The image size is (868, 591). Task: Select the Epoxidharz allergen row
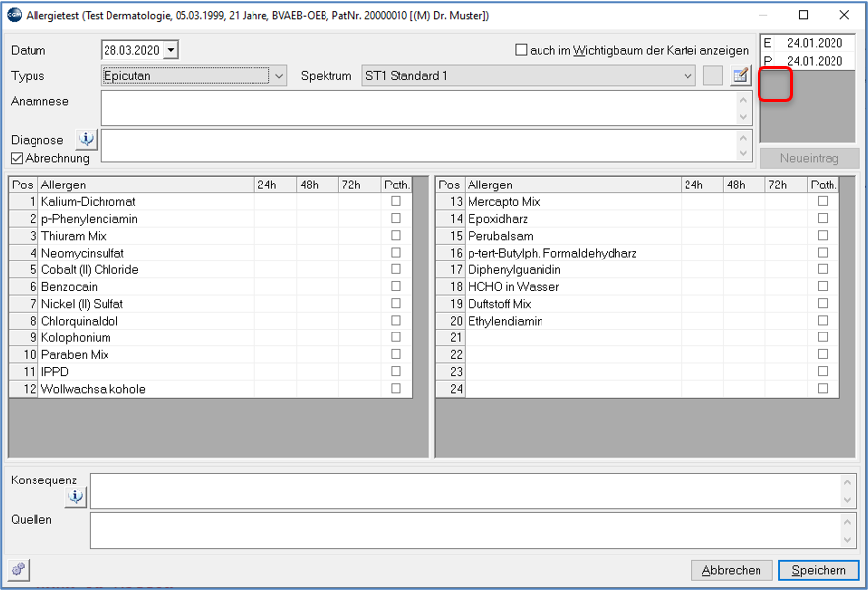(x=638, y=219)
